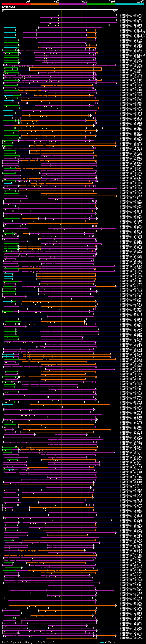
Task: Click the white query sequence bar
Action: click(60, 9)
